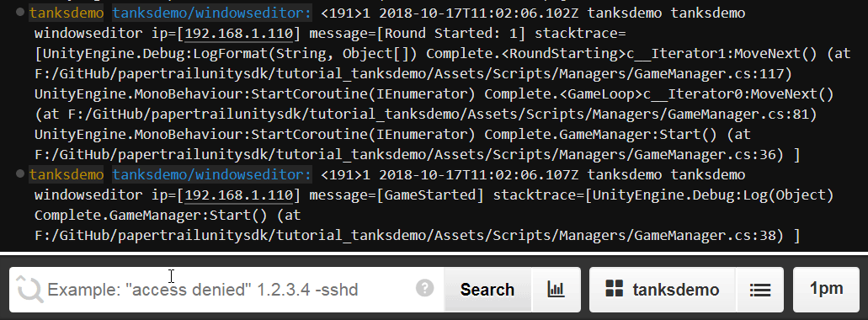
Task: Click tanksdemo/windowseditor program link on GameStarted event
Action: 212,175
